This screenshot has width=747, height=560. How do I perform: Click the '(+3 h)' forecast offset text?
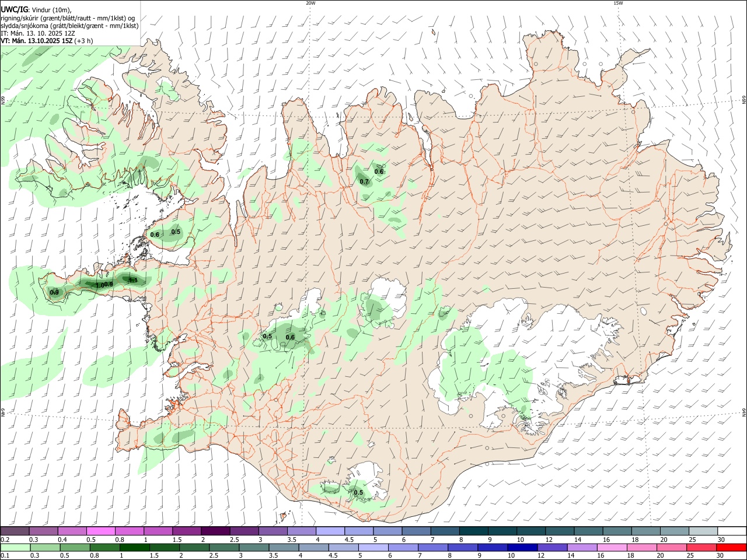(83, 41)
